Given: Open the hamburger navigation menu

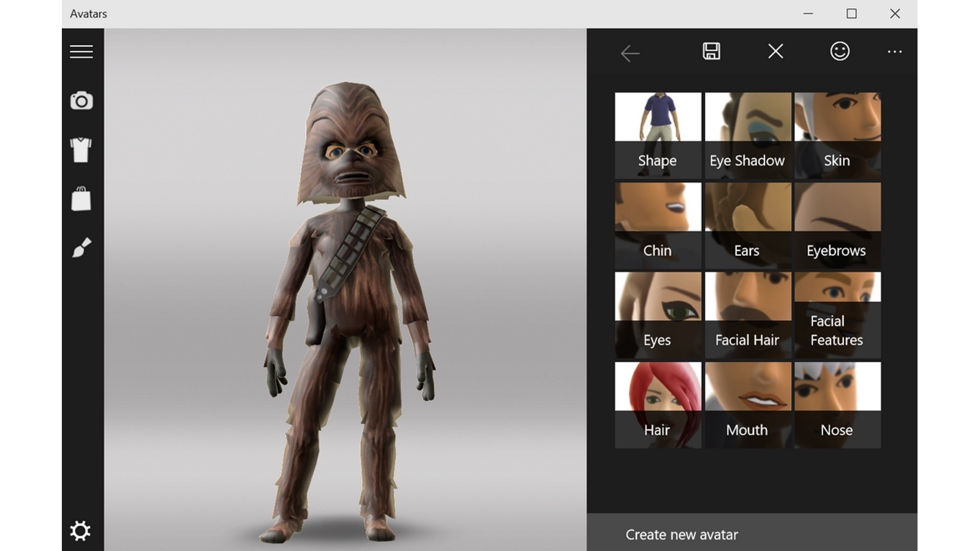Looking at the screenshot, I should pyautogui.click(x=80, y=51).
